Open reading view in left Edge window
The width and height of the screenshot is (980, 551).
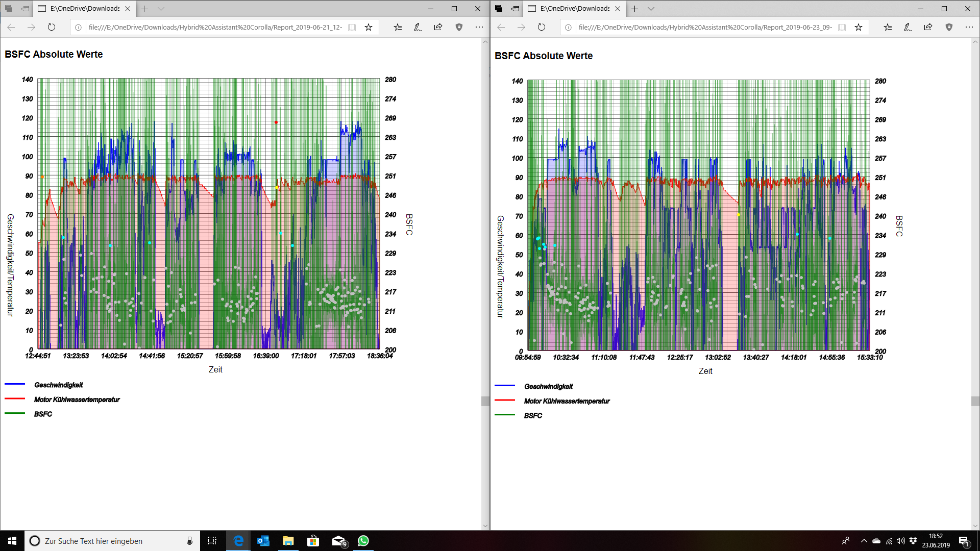click(352, 28)
